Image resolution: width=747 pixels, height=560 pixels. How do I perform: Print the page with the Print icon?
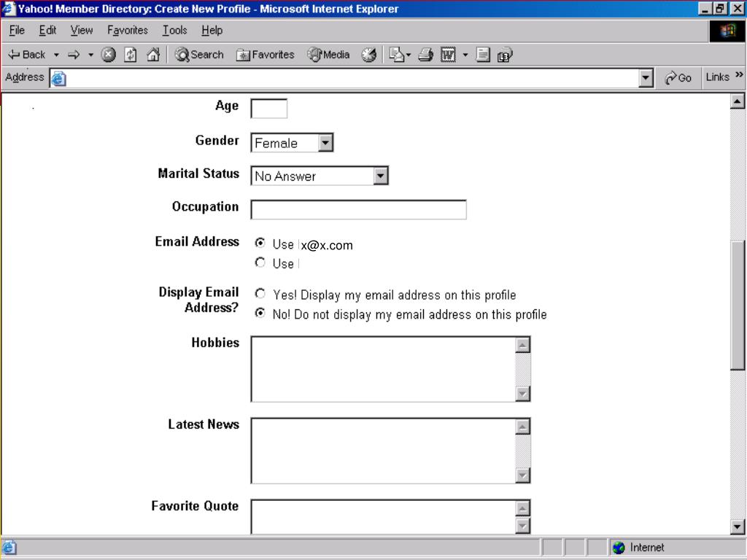tap(426, 55)
